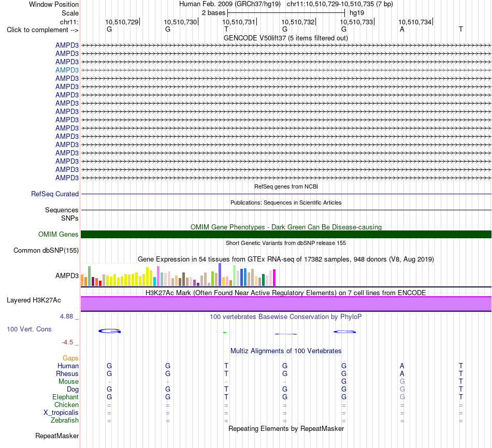
Task: Click the chr11:10,510,729-10,510,735 (7 bp) position text
Action: click(x=340, y=4)
